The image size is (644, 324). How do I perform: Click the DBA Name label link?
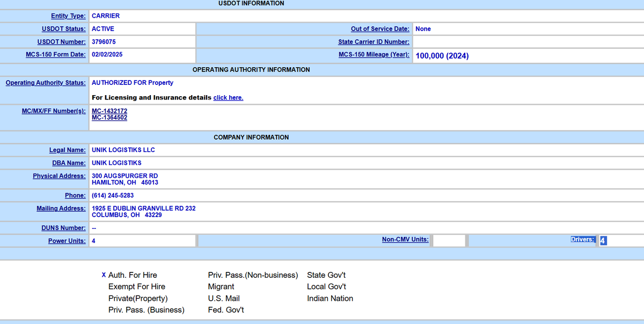pos(69,163)
